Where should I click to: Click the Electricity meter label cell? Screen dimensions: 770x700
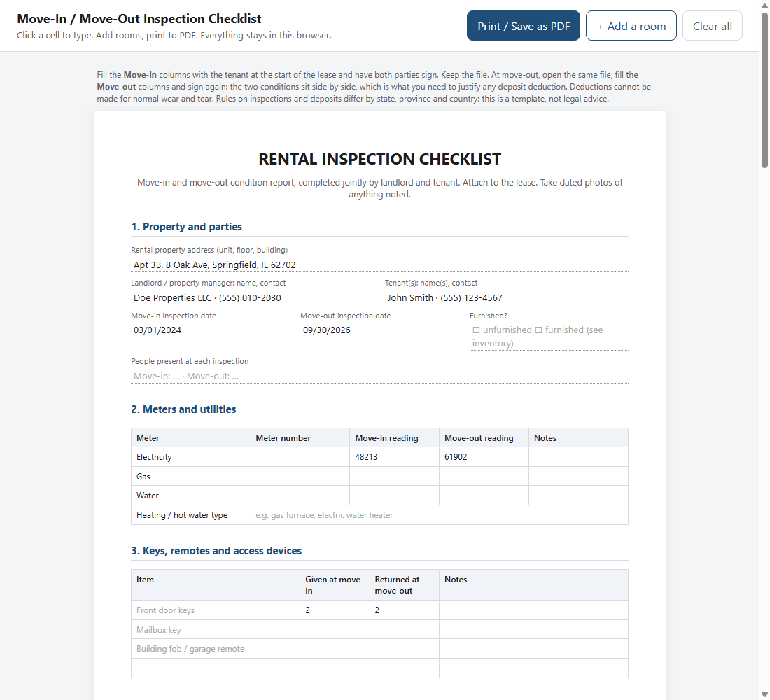[190, 457]
